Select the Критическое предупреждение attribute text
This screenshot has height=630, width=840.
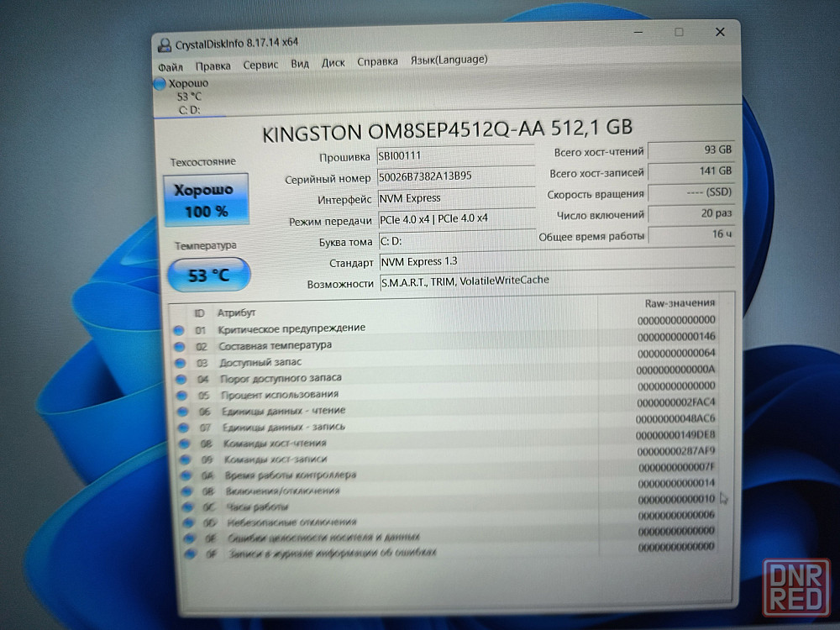pos(291,328)
